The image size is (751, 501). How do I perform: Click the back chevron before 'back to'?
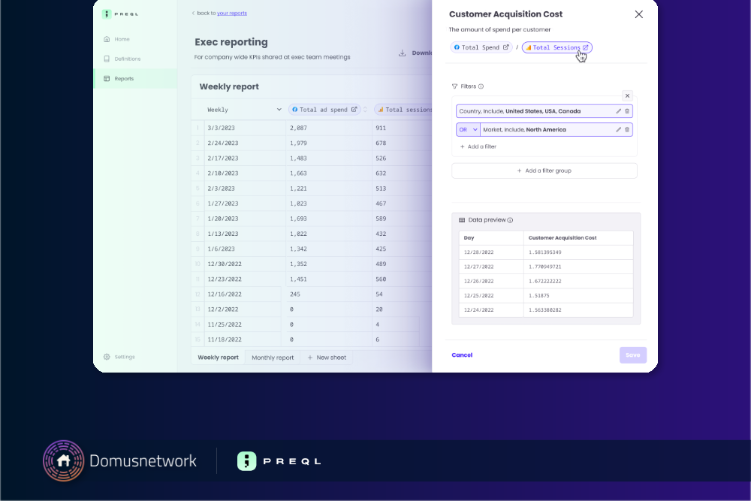pyautogui.click(x=193, y=13)
